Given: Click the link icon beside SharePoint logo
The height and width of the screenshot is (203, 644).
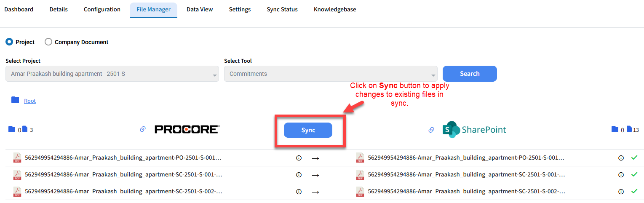Looking at the screenshot, I should (431, 130).
